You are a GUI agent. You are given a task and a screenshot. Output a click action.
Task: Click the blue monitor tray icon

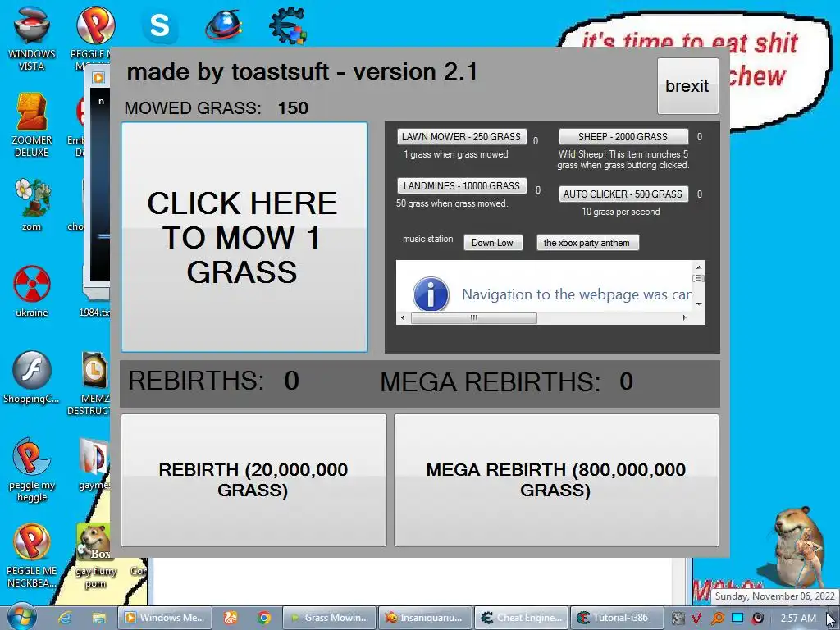737,618
